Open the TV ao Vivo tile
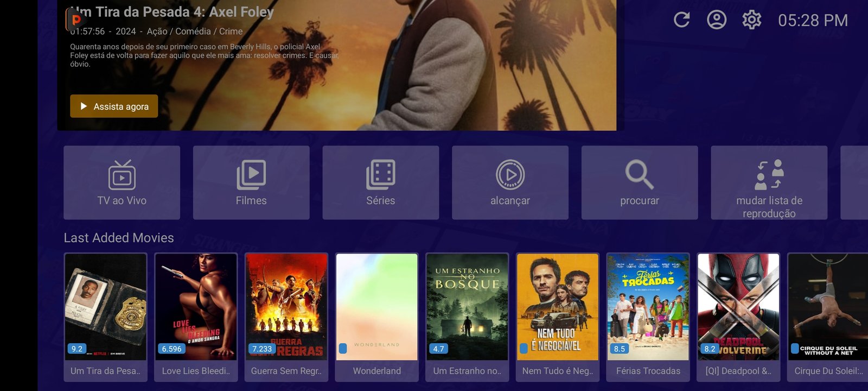The image size is (868, 391). [x=122, y=182]
